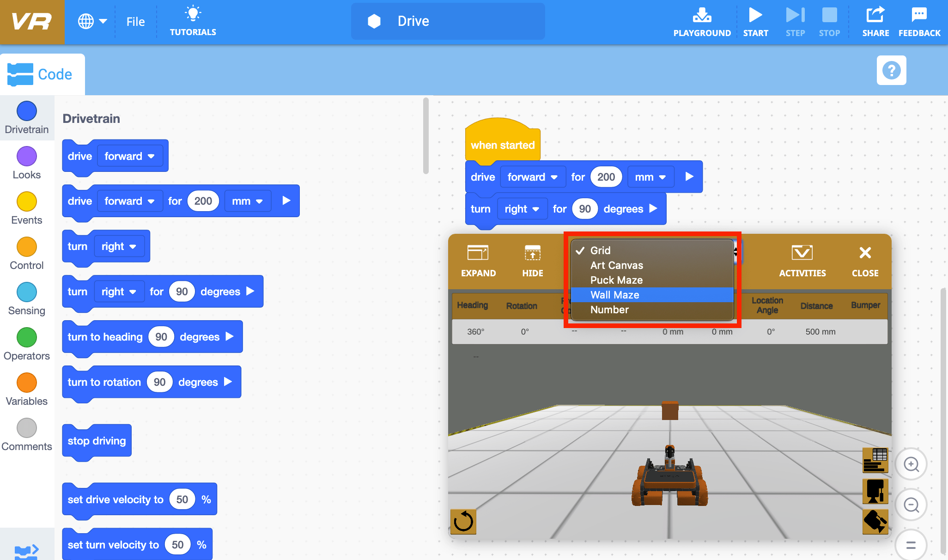
Task: Open the File menu
Action: pos(135,21)
